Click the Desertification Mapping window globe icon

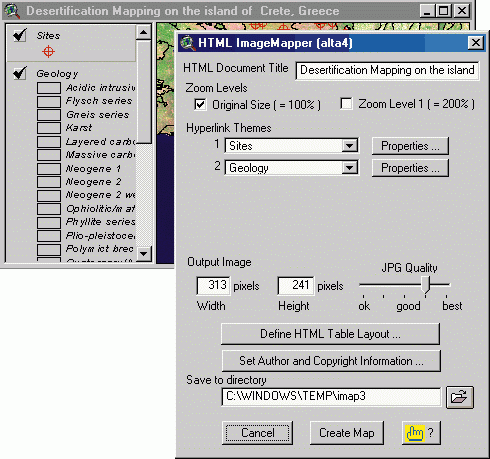12,11
